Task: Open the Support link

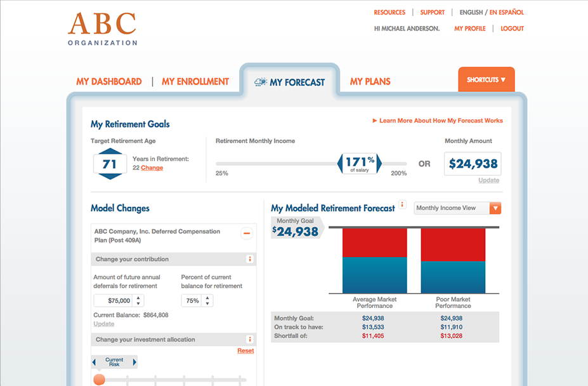Action: (x=433, y=13)
